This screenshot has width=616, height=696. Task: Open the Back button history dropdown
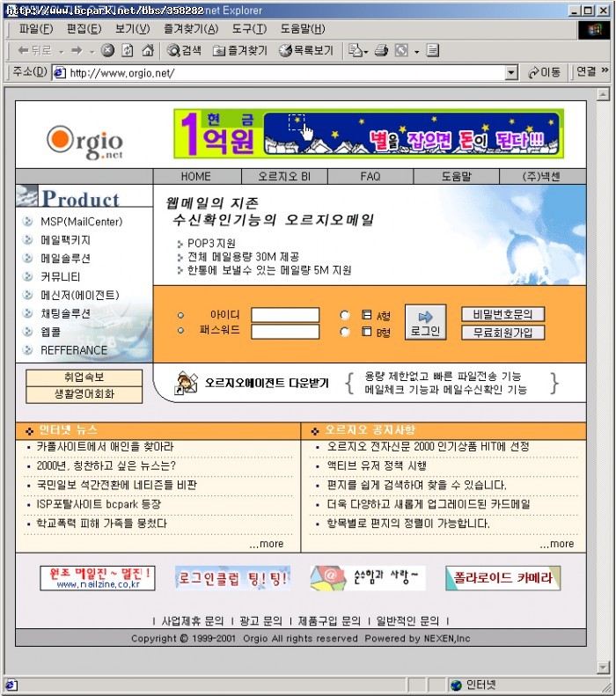(x=62, y=52)
